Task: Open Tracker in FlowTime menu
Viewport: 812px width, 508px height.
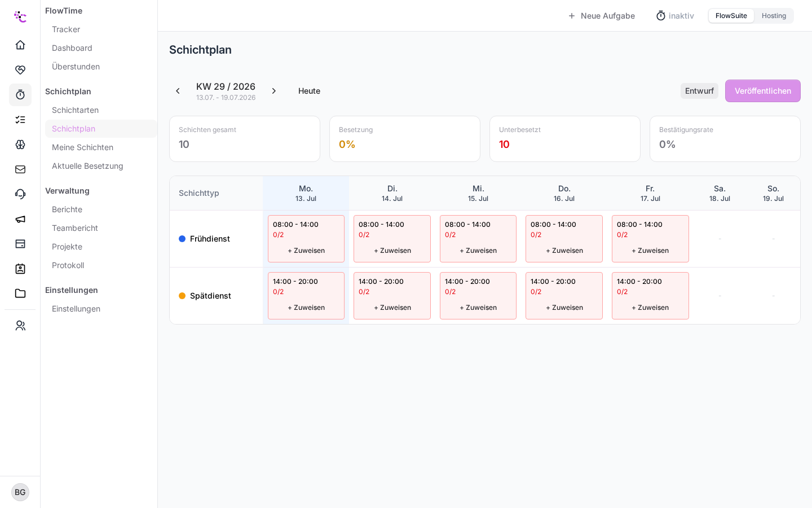Action: tap(66, 29)
